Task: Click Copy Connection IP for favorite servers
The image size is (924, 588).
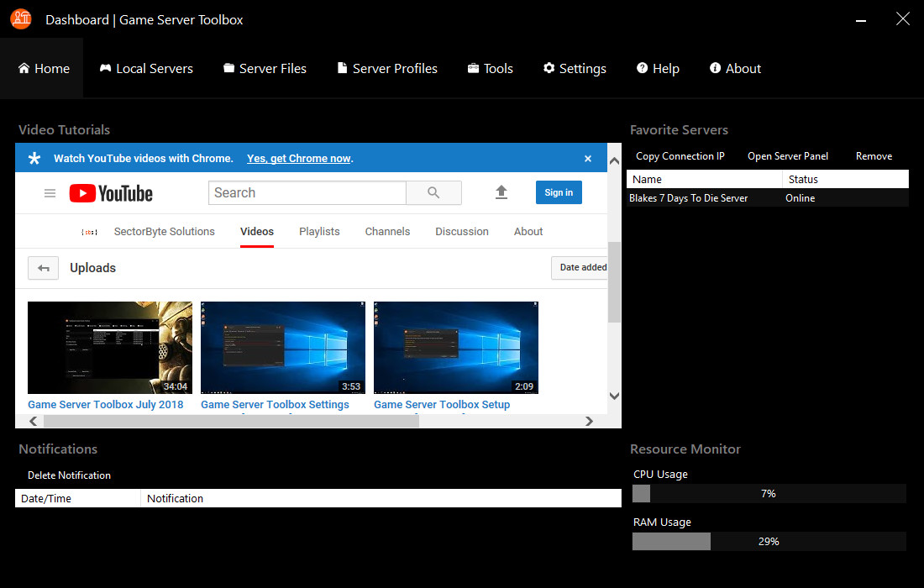Action: pyautogui.click(x=680, y=155)
